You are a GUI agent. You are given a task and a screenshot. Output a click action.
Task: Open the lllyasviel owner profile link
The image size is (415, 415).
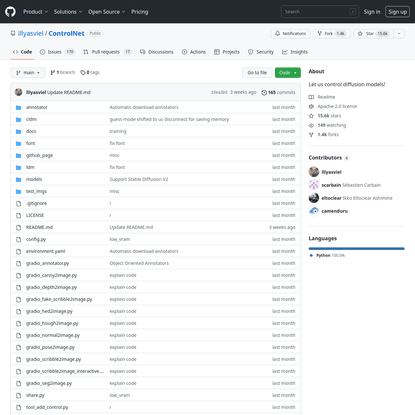[x=30, y=33]
